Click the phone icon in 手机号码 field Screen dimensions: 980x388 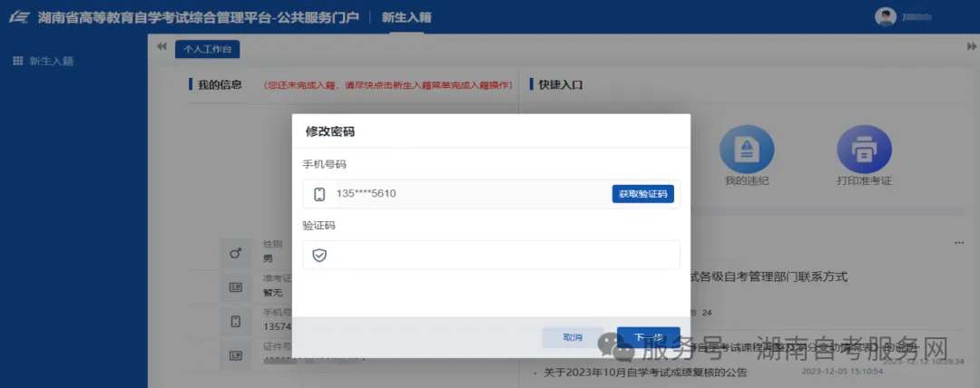point(319,194)
